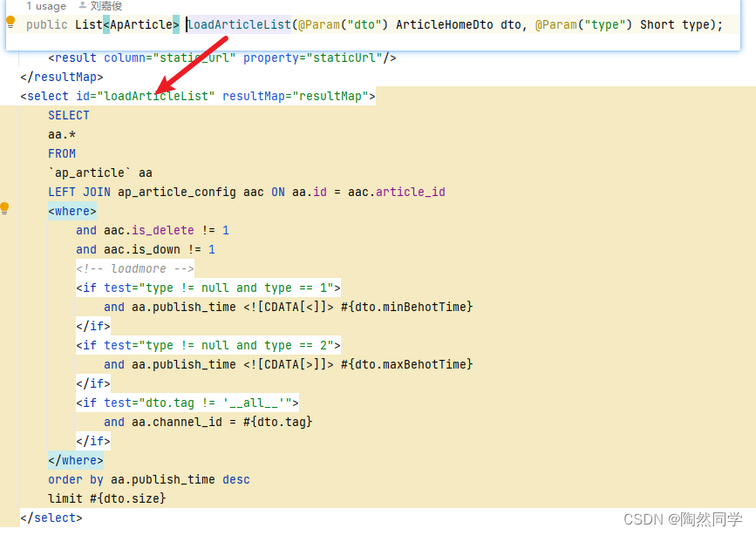Click #{dto.minBehotTime} parameter
Image resolution: width=756 pixels, height=535 pixels.
coord(406,307)
